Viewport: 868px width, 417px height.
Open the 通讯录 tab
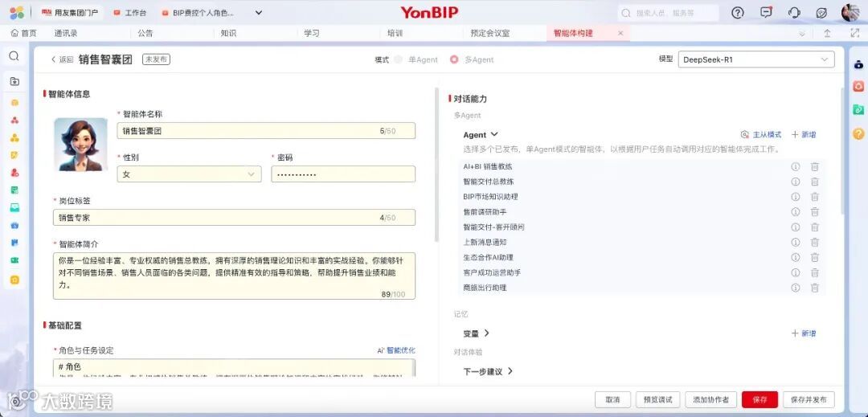tap(66, 33)
